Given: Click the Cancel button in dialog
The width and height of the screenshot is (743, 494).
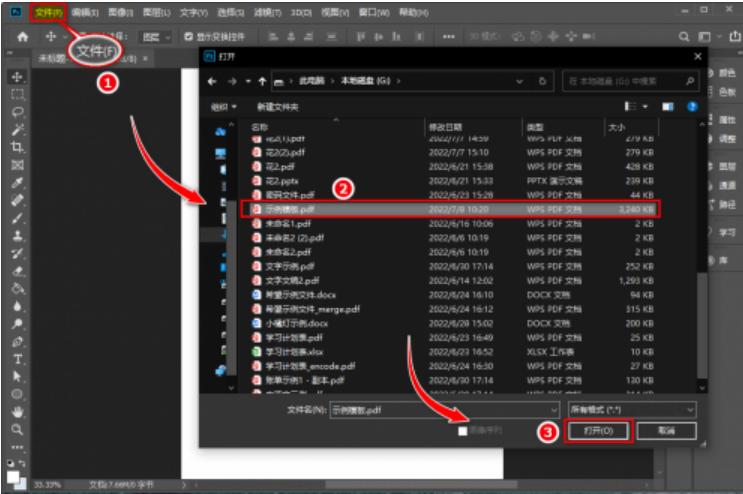Looking at the screenshot, I should pyautogui.click(x=666, y=431).
